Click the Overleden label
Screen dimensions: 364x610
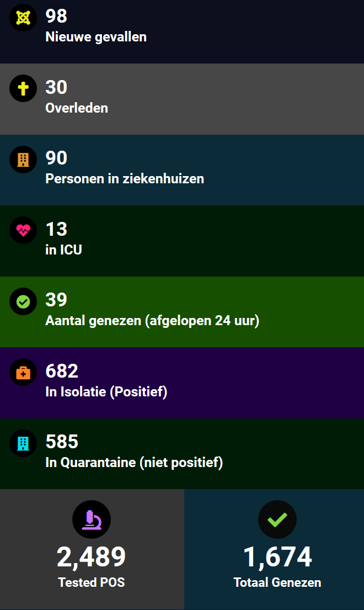[x=77, y=108]
